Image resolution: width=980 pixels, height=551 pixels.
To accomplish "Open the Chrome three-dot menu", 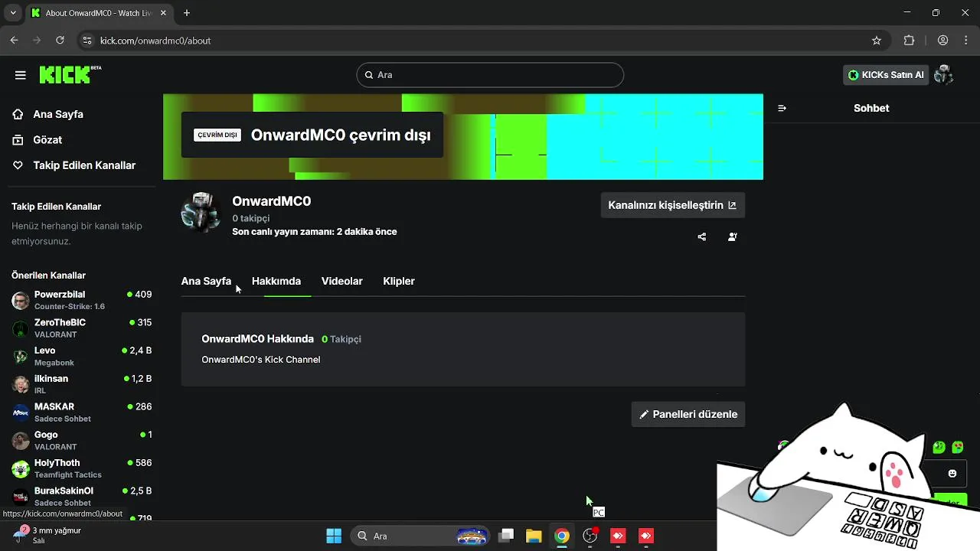I will coord(966,41).
